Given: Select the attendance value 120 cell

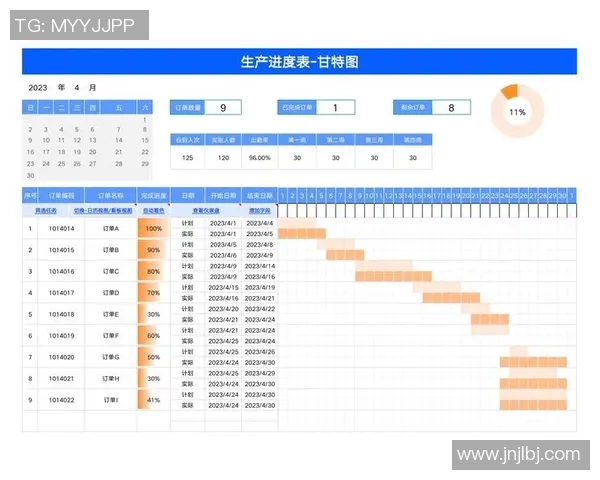Looking at the screenshot, I should [223, 158].
